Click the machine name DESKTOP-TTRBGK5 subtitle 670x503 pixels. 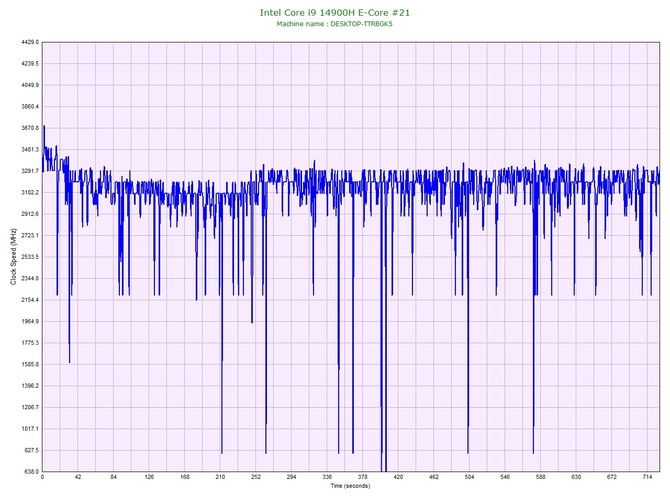click(x=334, y=24)
